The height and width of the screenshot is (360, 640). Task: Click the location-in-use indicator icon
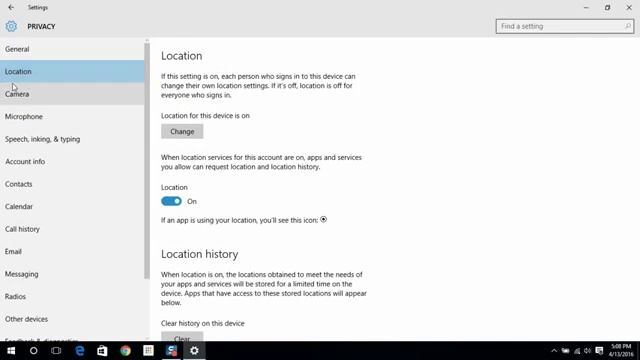tap(323, 220)
